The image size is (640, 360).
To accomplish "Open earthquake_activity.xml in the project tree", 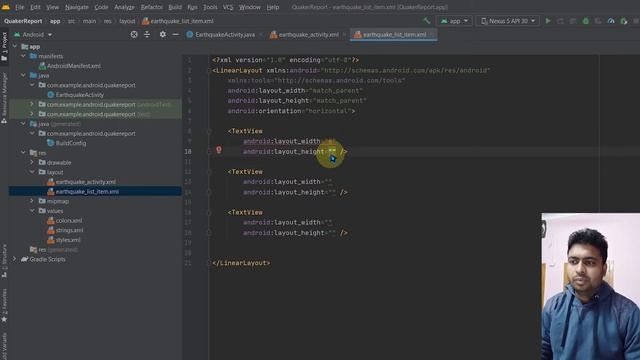I will click(82, 182).
